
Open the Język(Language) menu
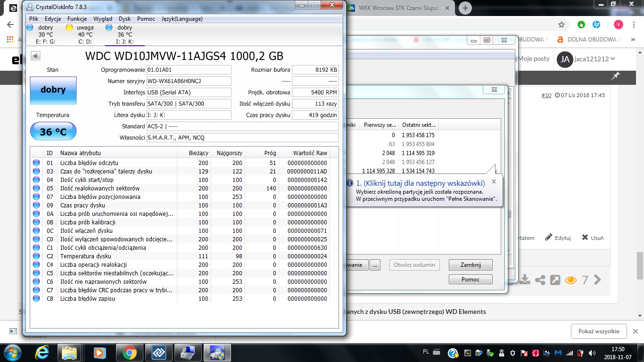tap(182, 19)
